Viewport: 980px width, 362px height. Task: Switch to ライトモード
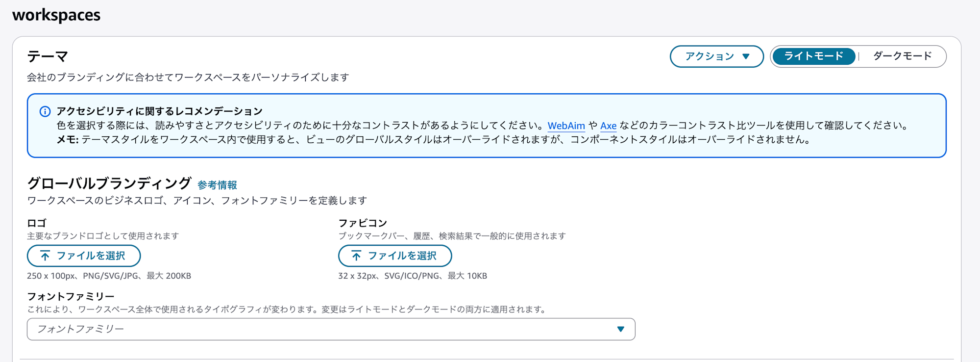813,56
